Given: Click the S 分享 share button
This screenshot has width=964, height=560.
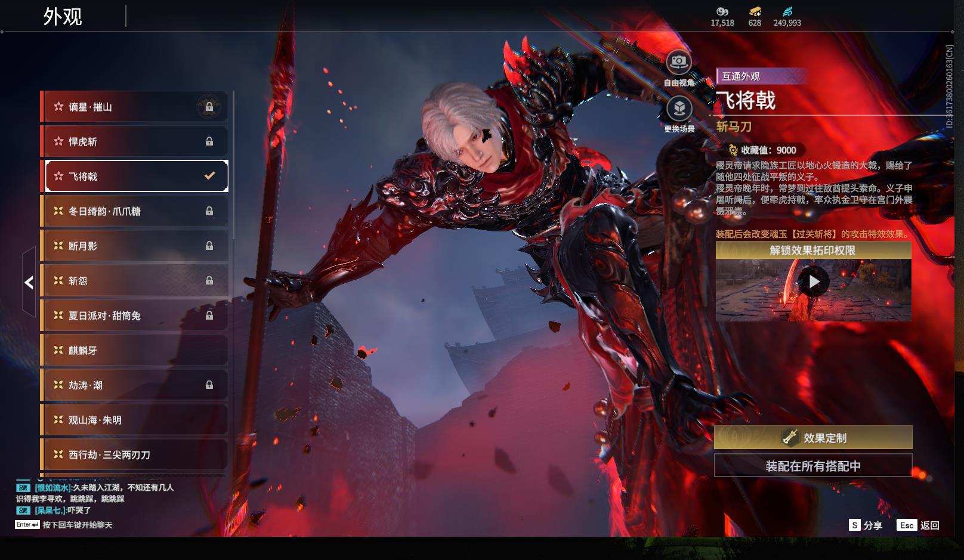Looking at the screenshot, I should [866, 525].
